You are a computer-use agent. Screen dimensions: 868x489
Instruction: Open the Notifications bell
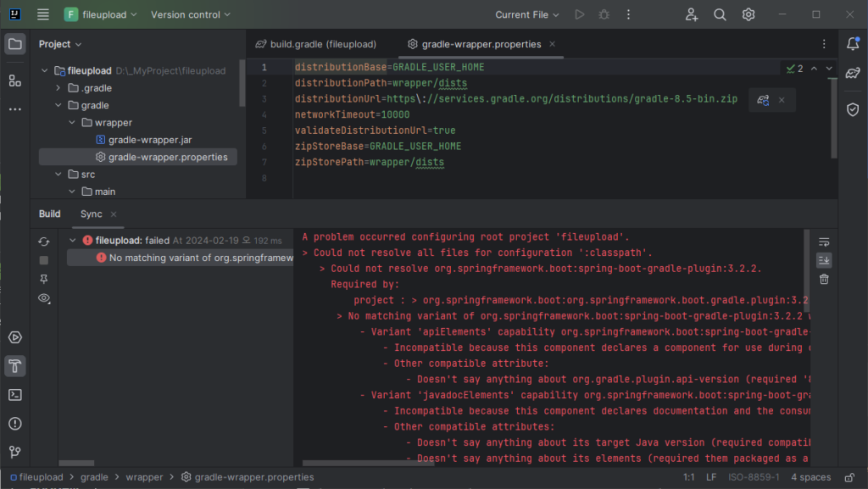tap(853, 43)
